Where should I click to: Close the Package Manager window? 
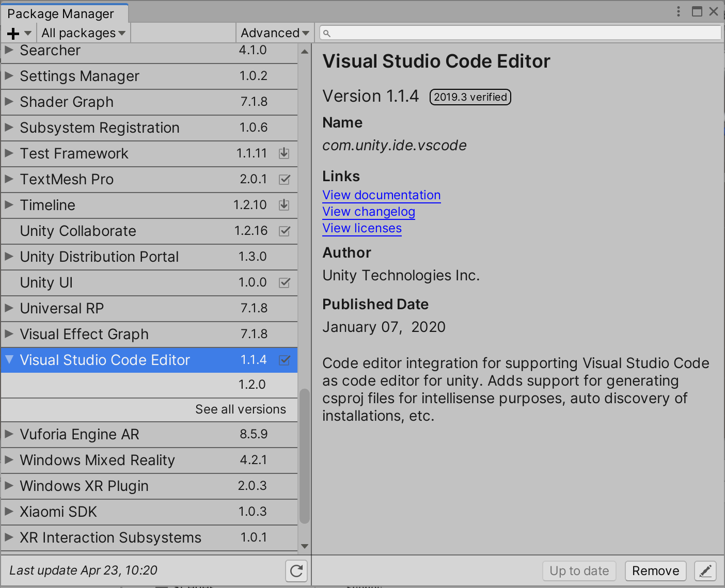[x=714, y=11]
